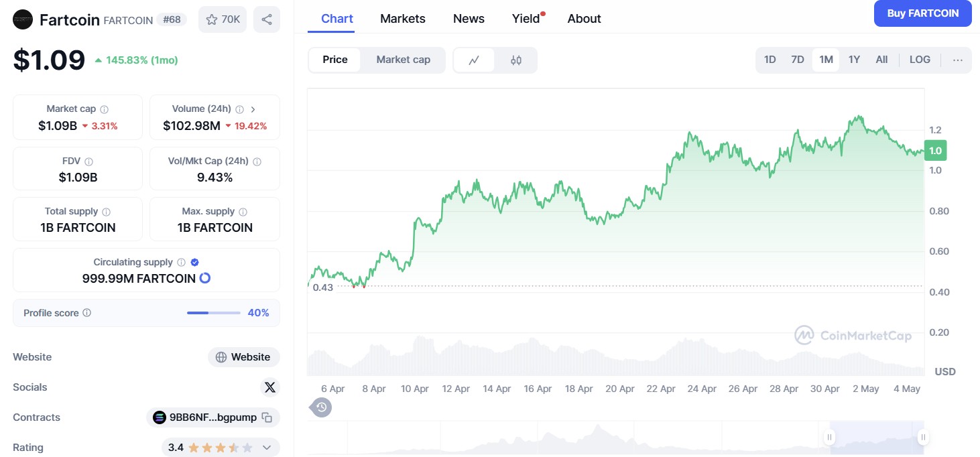Click the navigator range overview chart
Screen dimensions: 980x457
tap(615, 438)
